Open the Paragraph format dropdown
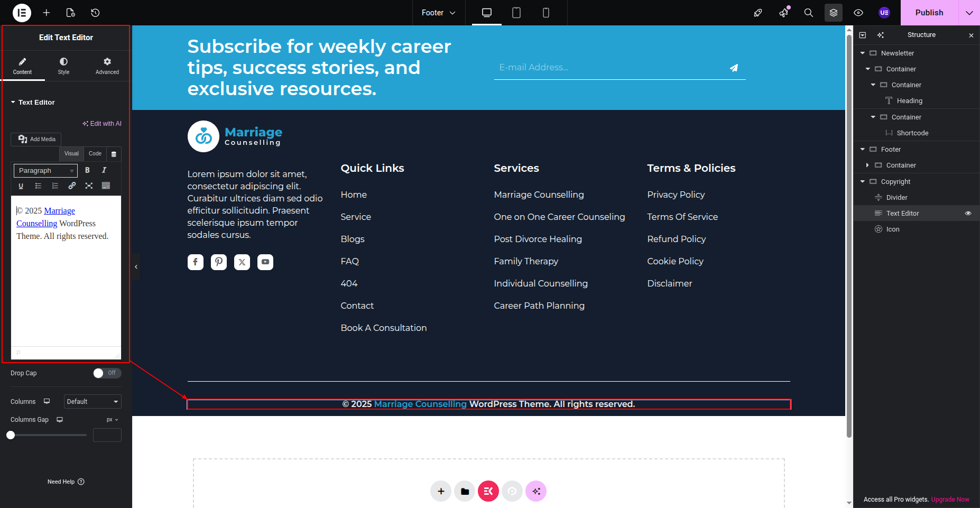 click(46, 171)
